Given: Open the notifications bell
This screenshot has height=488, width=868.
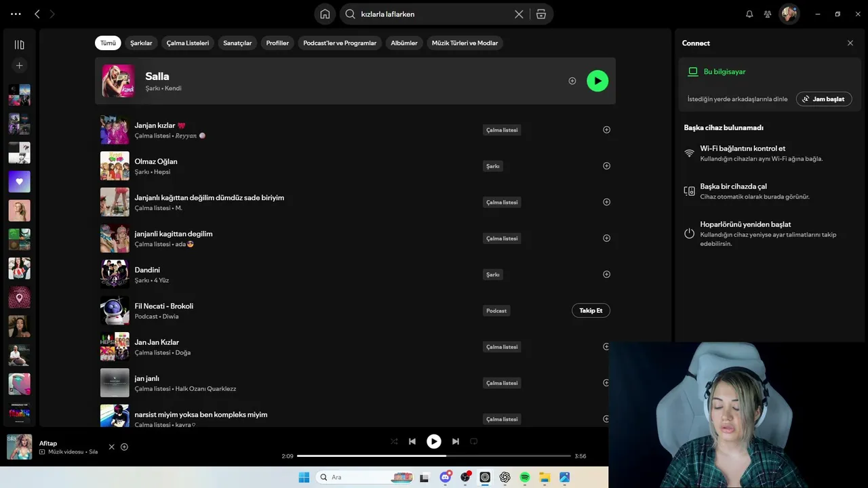Looking at the screenshot, I should (x=749, y=14).
